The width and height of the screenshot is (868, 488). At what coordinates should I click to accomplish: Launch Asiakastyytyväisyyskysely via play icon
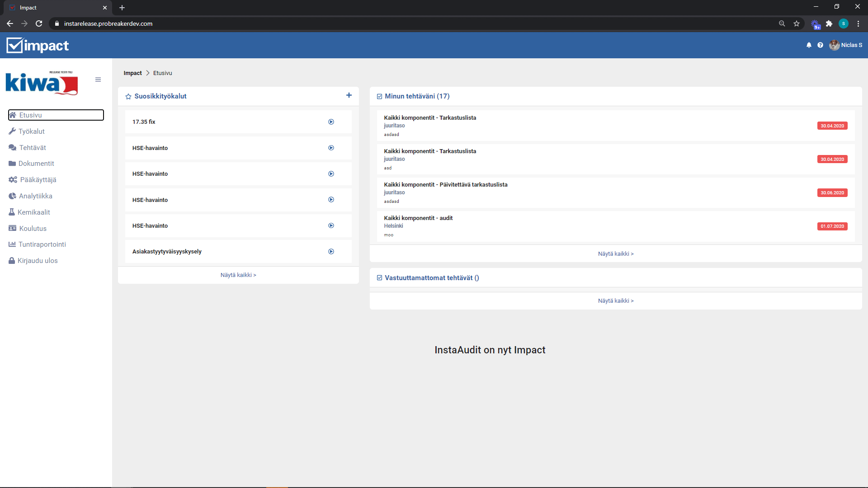tap(331, 252)
